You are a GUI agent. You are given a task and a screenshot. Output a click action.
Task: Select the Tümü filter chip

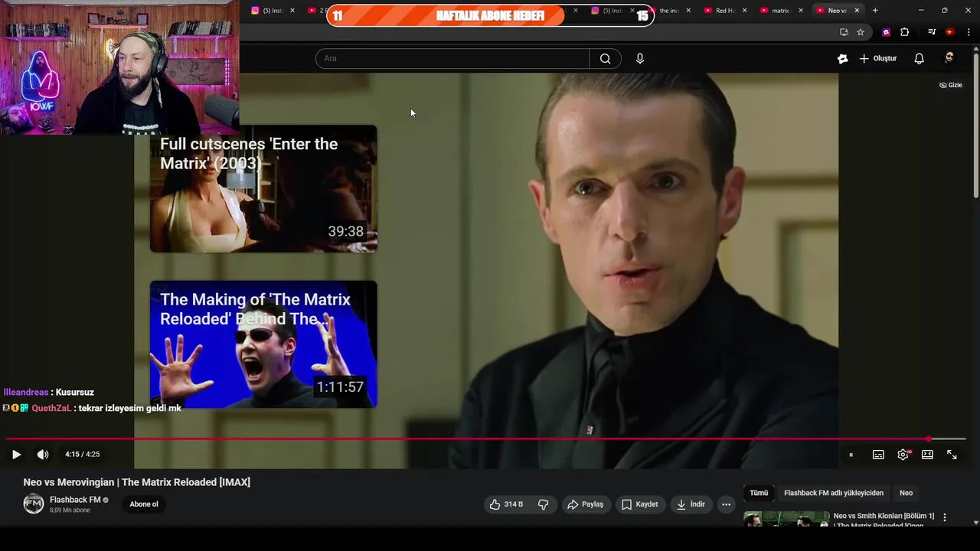coord(759,493)
